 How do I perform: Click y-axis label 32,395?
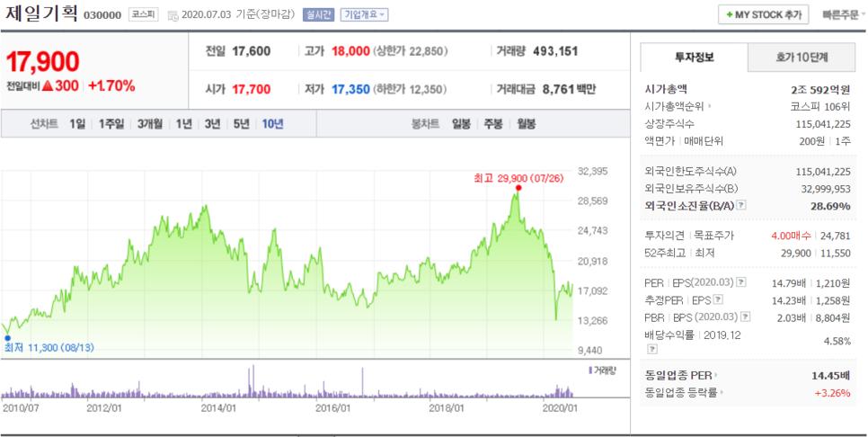pos(592,172)
